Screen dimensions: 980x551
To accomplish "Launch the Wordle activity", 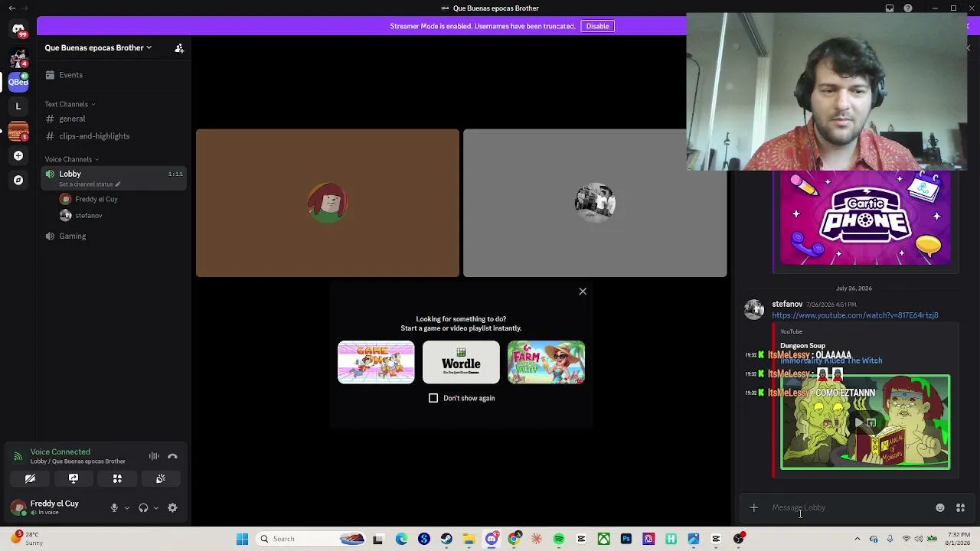I will (461, 363).
